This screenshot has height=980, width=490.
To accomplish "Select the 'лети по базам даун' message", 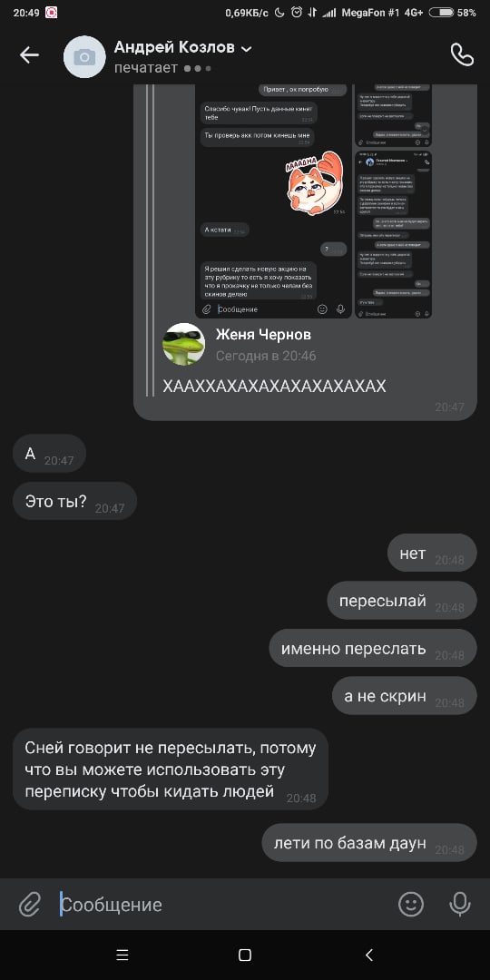I will [x=368, y=842].
